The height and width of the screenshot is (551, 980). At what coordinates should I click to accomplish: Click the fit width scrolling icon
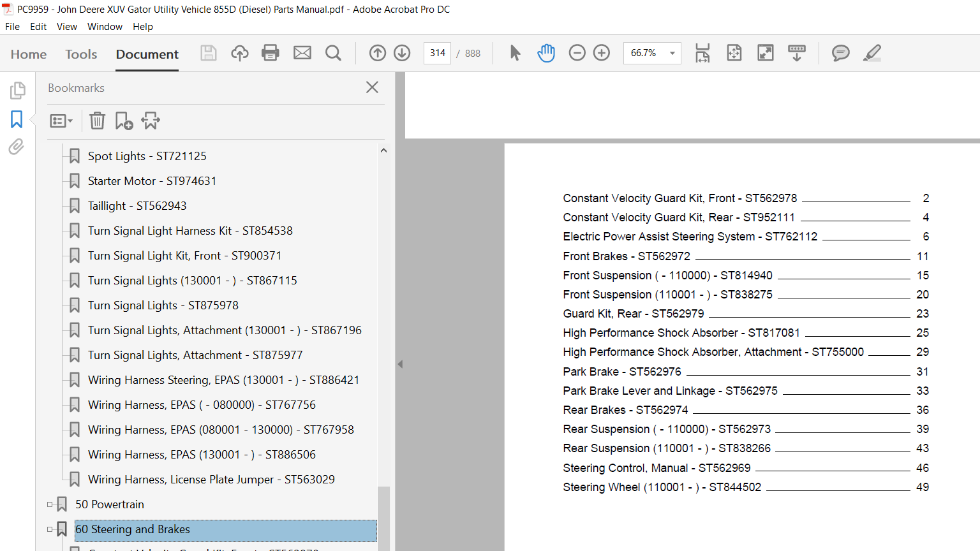pyautogui.click(x=702, y=53)
